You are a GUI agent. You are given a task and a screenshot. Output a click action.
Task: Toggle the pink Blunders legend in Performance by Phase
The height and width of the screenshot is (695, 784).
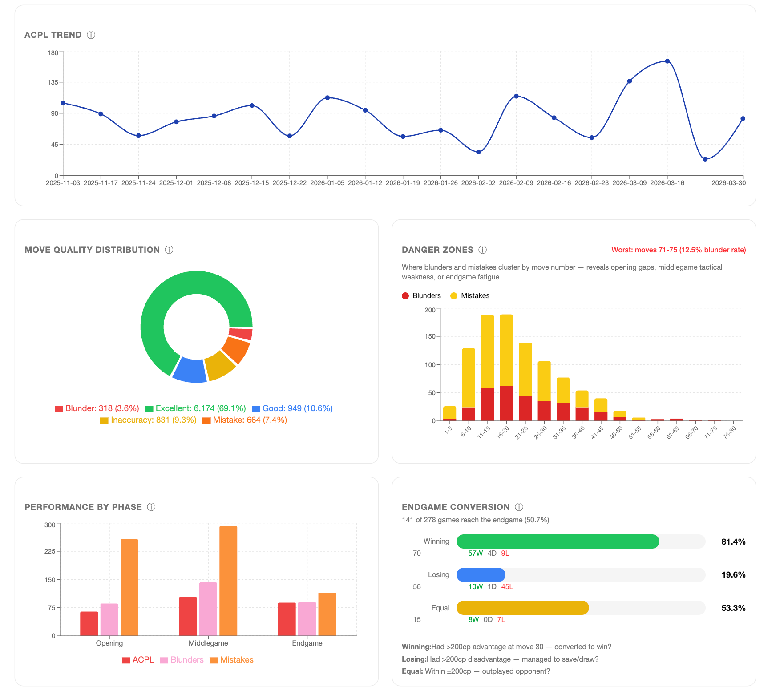coord(182,660)
